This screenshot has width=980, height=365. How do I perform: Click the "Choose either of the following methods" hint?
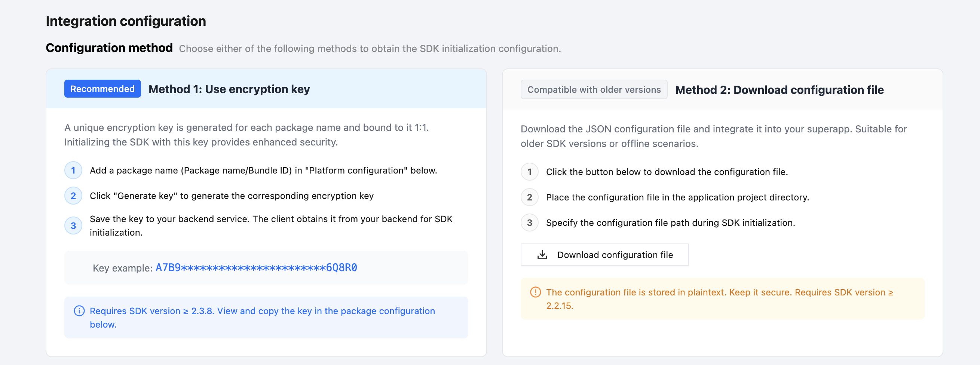coord(370,49)
